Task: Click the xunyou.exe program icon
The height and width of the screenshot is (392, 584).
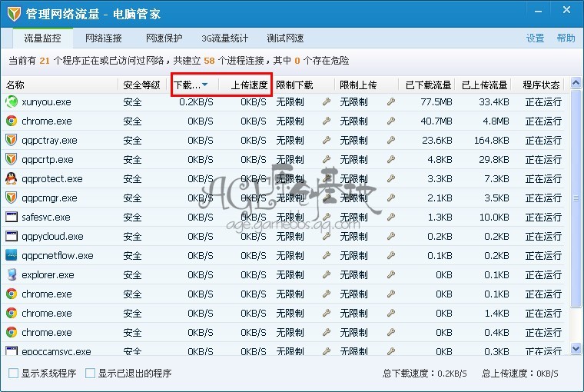Action: click(12, 101)
